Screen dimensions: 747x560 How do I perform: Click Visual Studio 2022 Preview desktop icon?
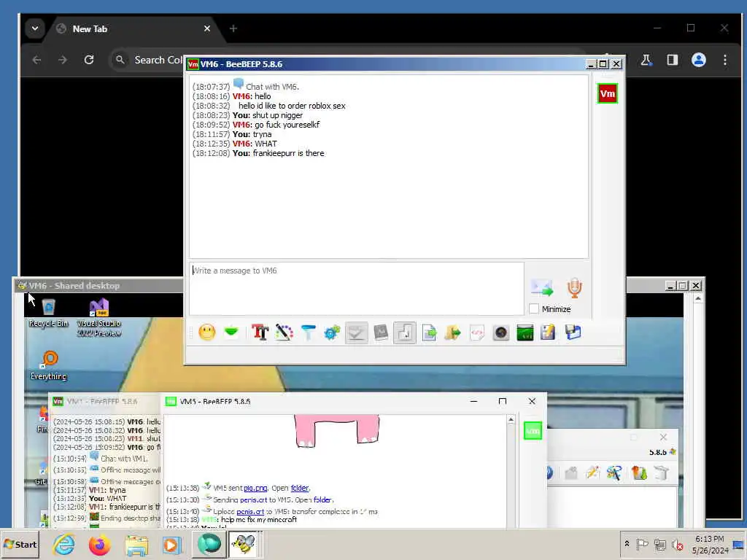tap(99, 317)
